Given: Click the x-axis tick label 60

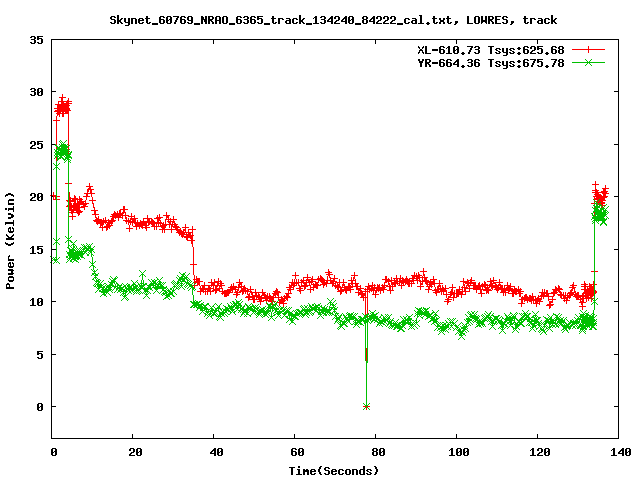Looking at the screenshot, I should (297, 452).
